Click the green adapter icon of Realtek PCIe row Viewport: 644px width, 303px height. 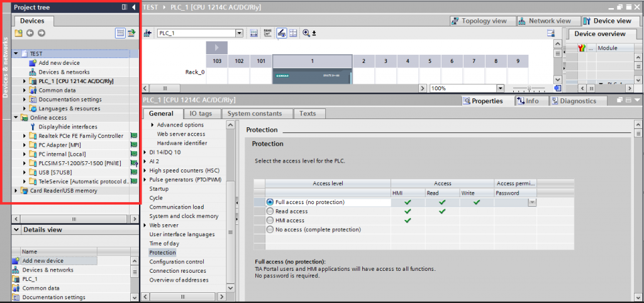pyautogui.click(x=133, y=135)
